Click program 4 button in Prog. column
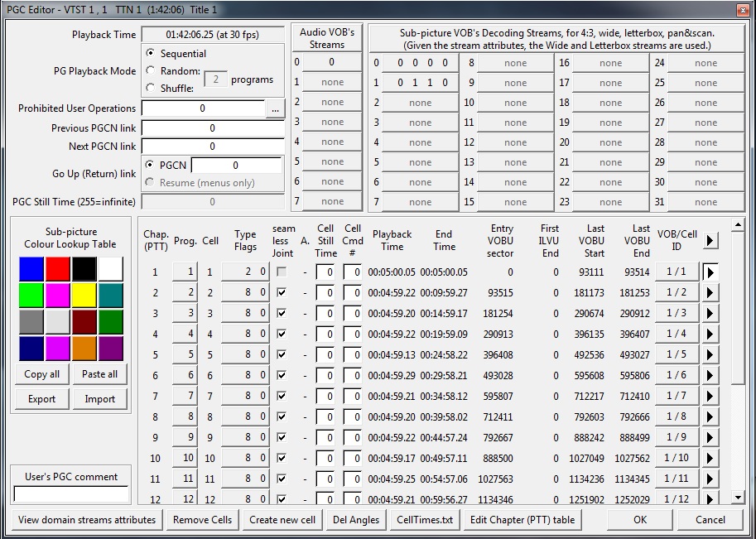This screenshot has height=539, width=756. point(185,334)
